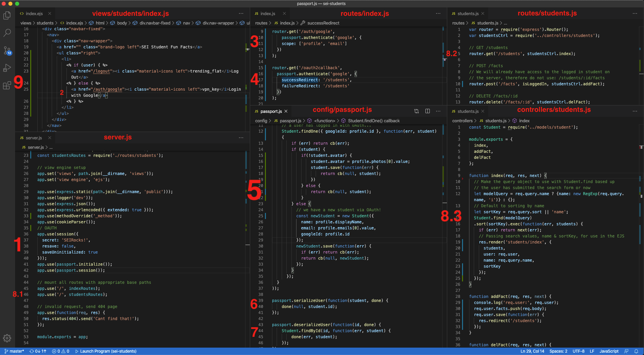
Task: Click the master* branch in status bar
Action: click(x=14, y=351)
